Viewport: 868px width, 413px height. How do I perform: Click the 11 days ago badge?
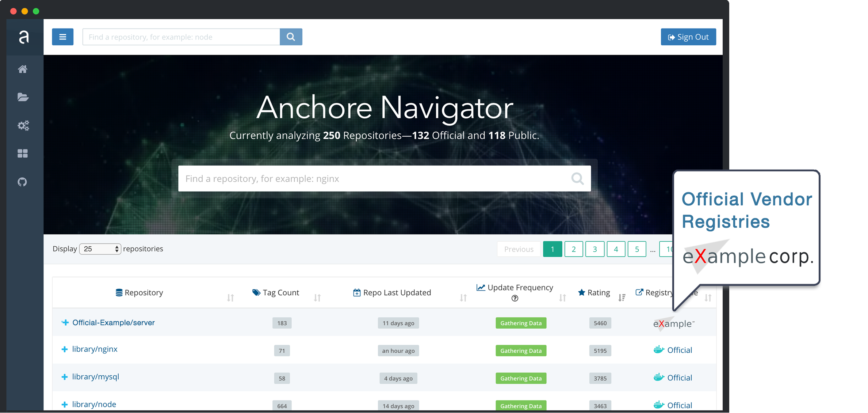point(398,323)
